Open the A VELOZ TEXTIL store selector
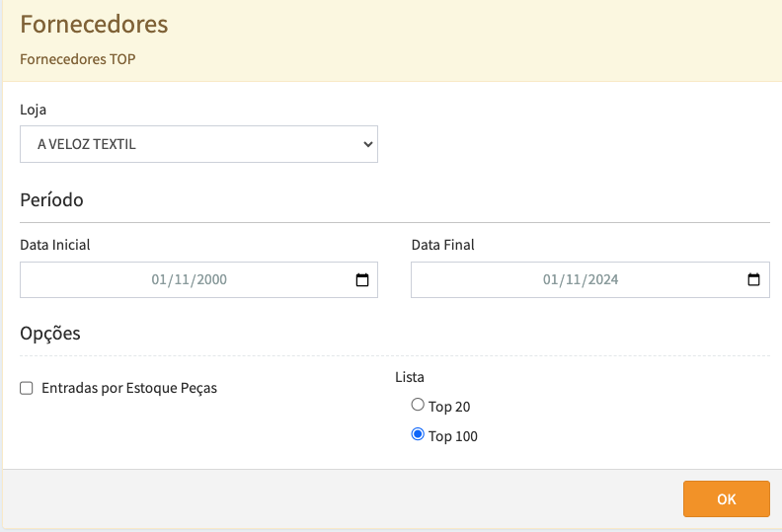 tap(188, 144)
